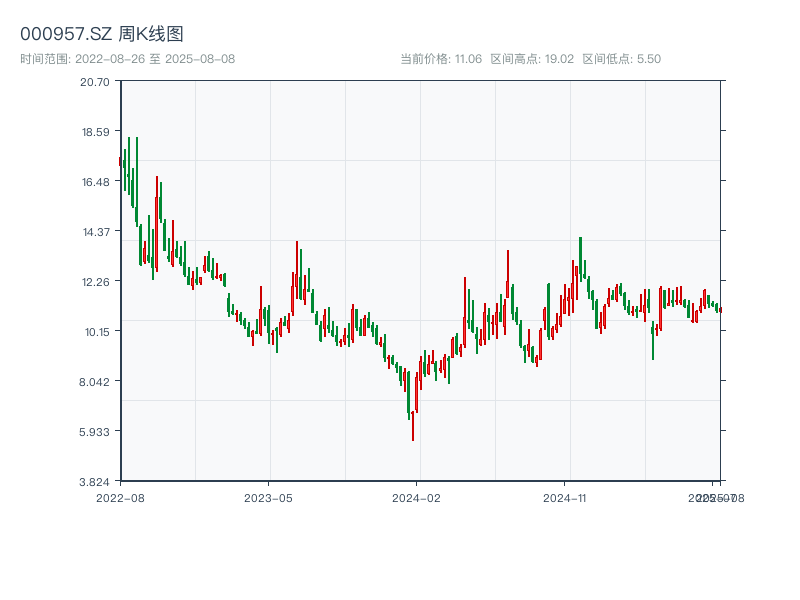Click the period high label 区间高点: 19.02
This screenshot has width=800, height=600.
[532, 59]
